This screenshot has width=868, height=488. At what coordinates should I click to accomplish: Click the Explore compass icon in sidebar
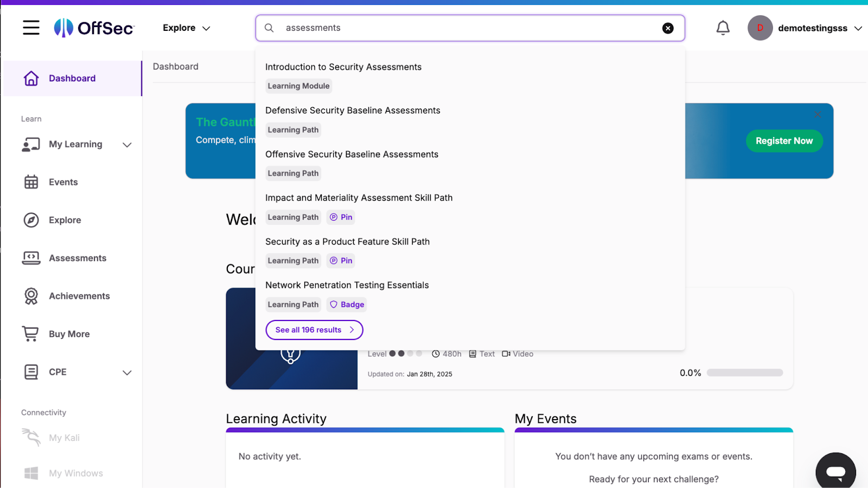[31, 220]
